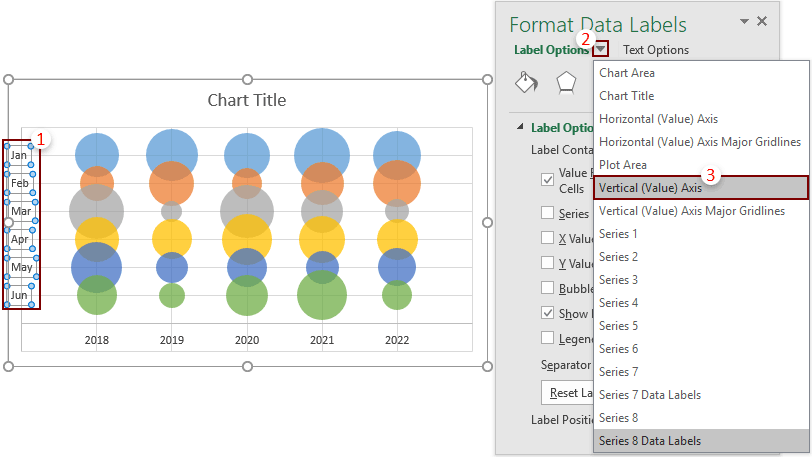Image resolution: width=812 pixels, height=457 pixels.
Task: Select the Jun data label
Action: [19, 295]
